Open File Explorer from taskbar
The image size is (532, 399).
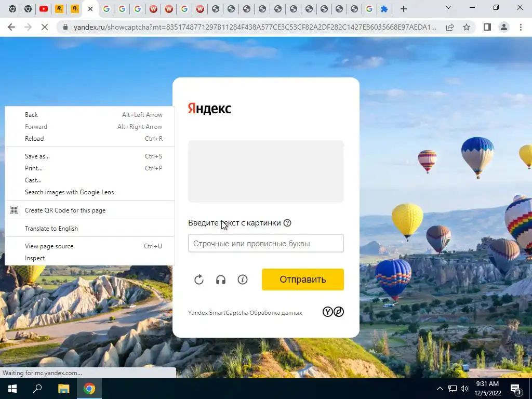tap(63, 389)
